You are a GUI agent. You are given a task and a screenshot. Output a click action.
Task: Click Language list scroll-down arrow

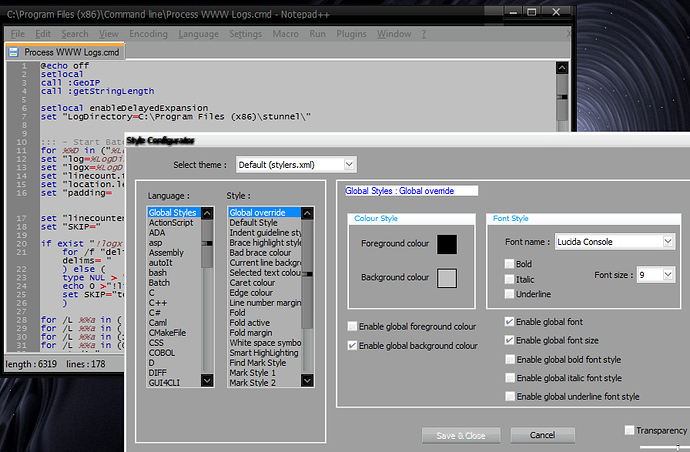click(207, 380)
